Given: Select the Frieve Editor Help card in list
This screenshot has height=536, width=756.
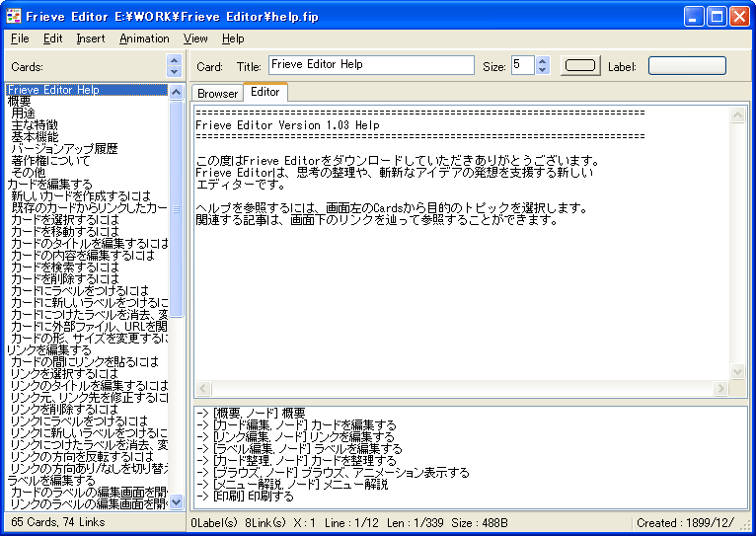Looking at the screenshot, I should (x=87, y=90).
